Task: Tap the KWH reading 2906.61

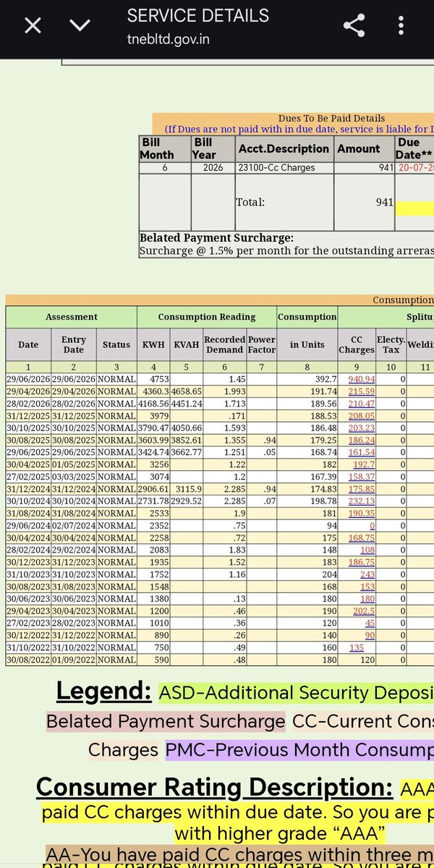Action: [x=153, y=489]
